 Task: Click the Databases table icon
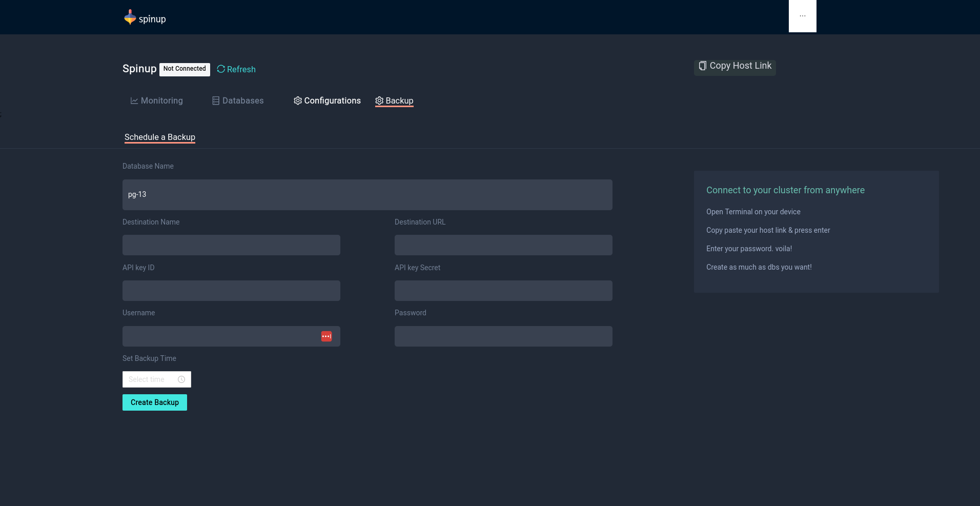tap(216, 101)
